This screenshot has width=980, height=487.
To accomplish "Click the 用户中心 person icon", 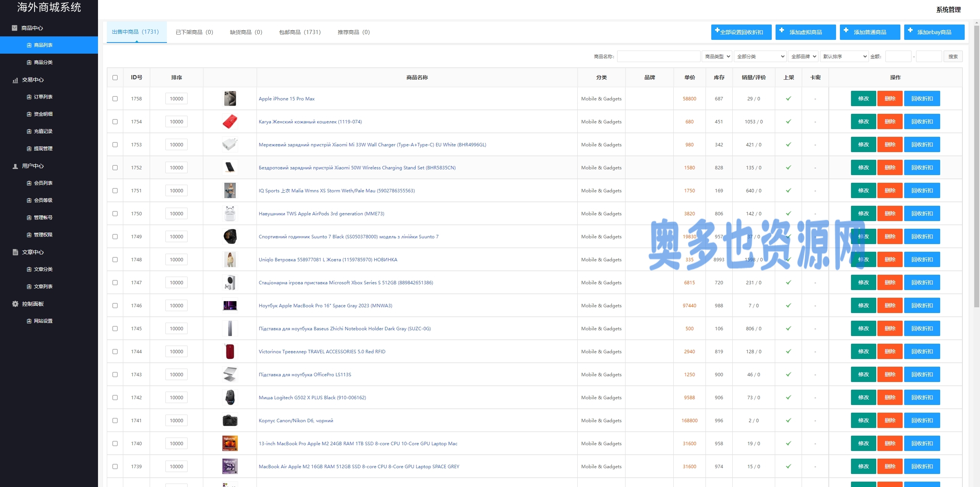I will [15, 166].
